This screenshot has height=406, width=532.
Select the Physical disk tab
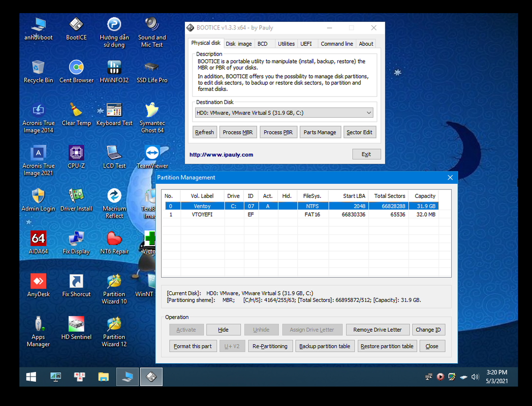[206, 43]
